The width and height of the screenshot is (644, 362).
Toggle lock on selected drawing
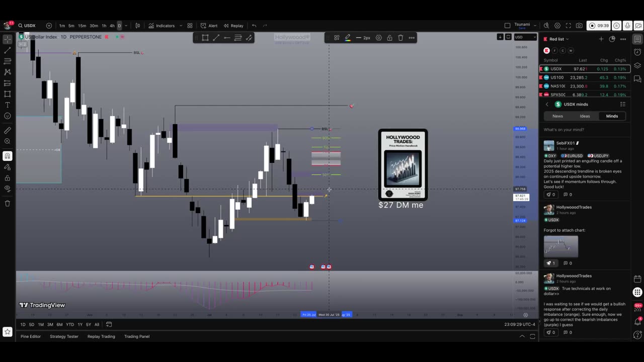coord(389,38)
